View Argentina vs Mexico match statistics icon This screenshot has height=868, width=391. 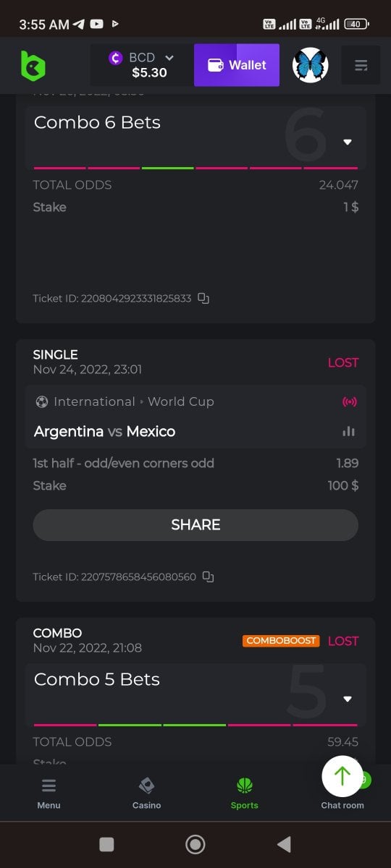(x=349, y=431)
